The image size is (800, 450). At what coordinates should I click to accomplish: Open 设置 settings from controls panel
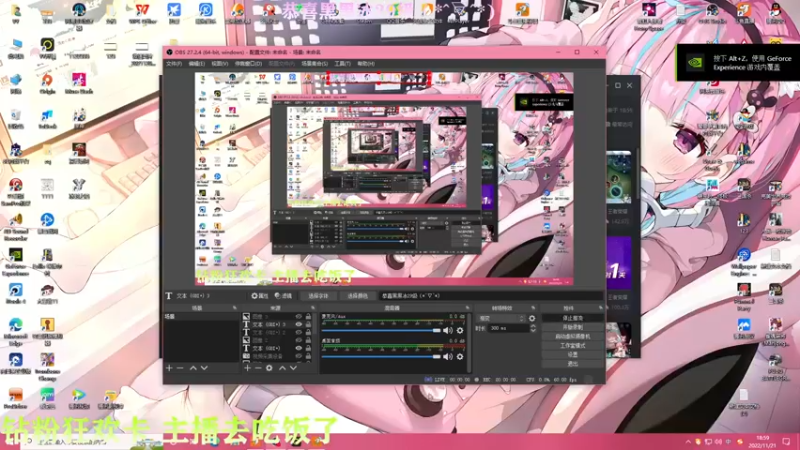(x=572, y=355)
